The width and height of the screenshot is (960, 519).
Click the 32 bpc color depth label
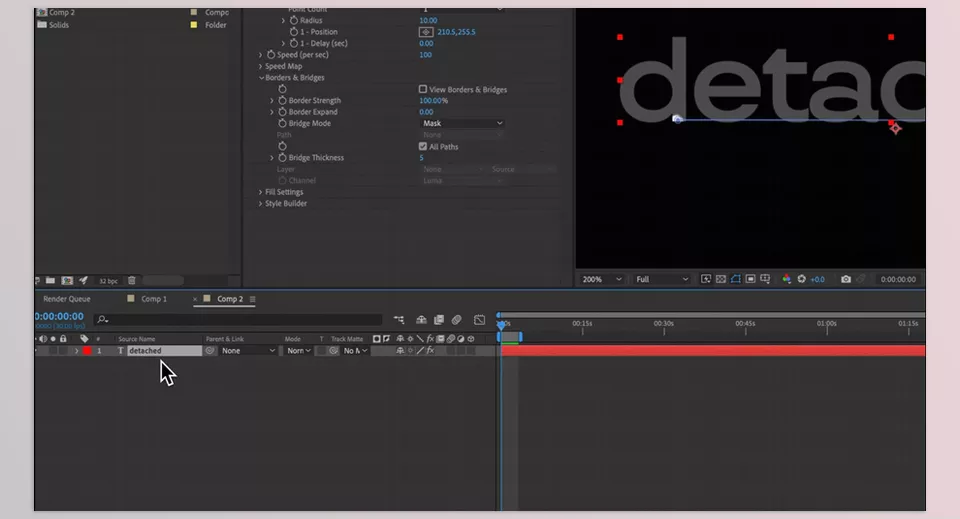108,281
